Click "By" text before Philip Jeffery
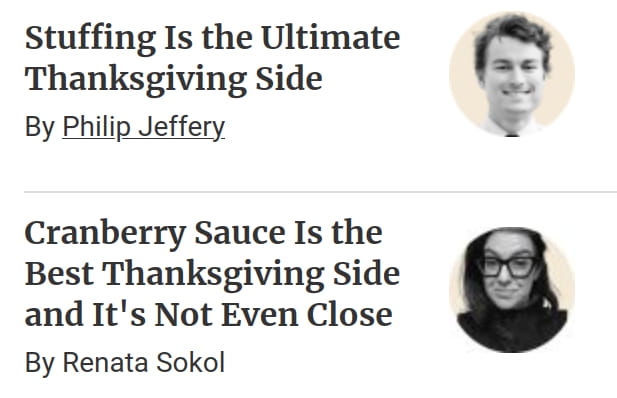Screen dimensions: 617x398 click(40, 128)
